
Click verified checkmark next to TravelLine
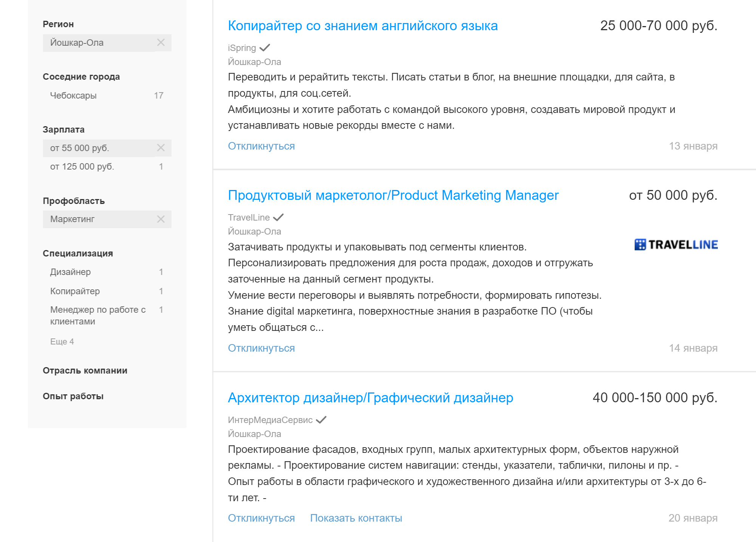pyautogui.click(x=279, y=218)
